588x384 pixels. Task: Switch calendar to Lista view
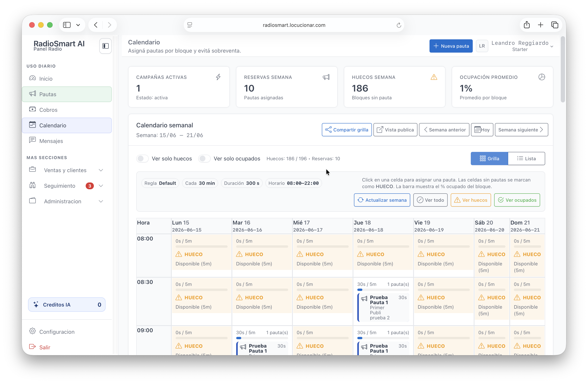526,158
